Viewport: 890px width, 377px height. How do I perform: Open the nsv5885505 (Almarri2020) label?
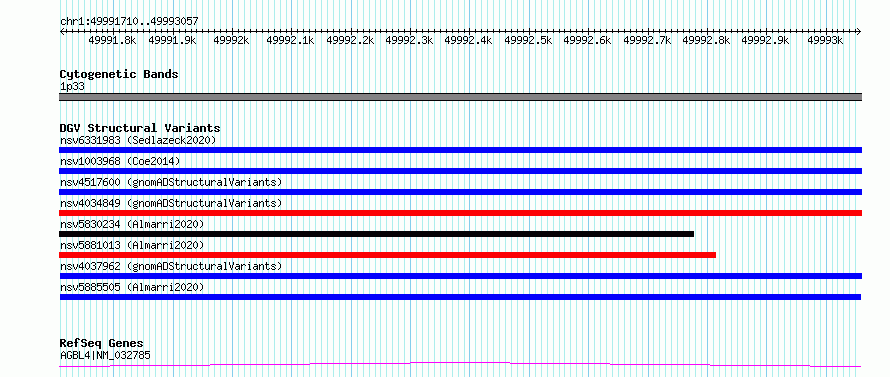tap(132, 287)
